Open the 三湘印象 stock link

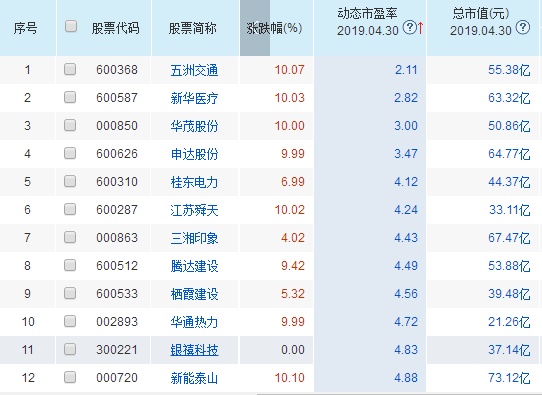click(x=194, y=238)
